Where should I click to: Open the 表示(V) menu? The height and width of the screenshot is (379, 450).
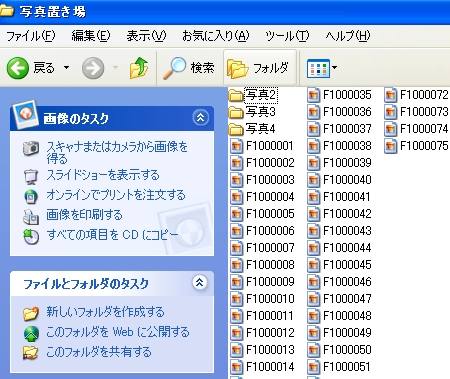146,36
